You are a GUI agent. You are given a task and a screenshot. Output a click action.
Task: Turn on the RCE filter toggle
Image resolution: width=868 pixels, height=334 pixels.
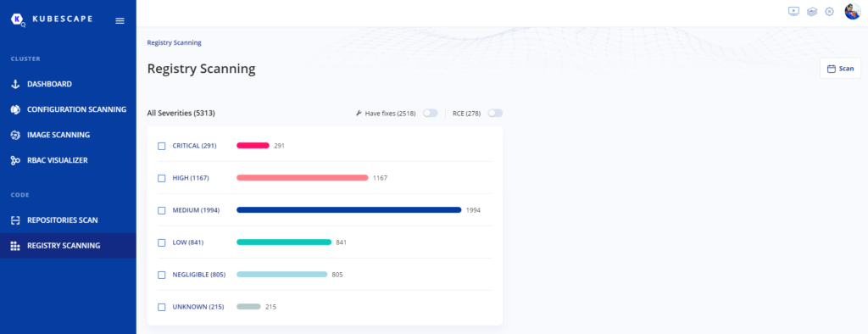coord(495,113)
